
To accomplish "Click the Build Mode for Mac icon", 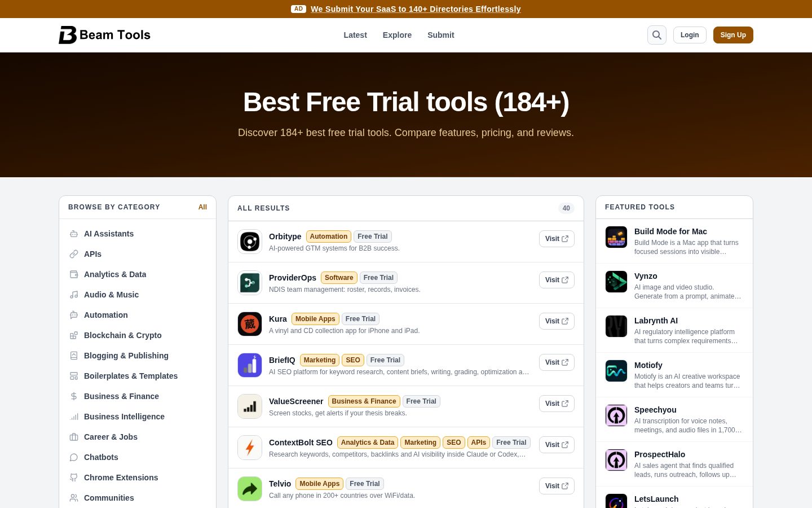I will point(616,237).
